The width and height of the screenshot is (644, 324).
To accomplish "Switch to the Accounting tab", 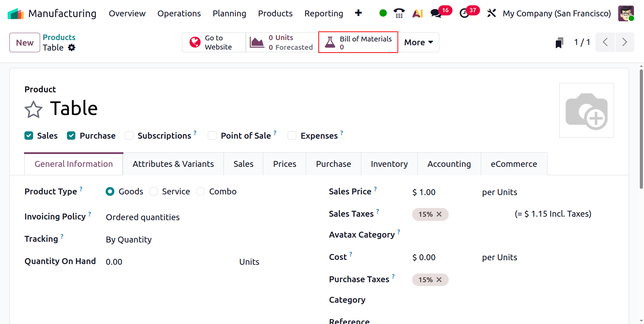I will point(449,164).
